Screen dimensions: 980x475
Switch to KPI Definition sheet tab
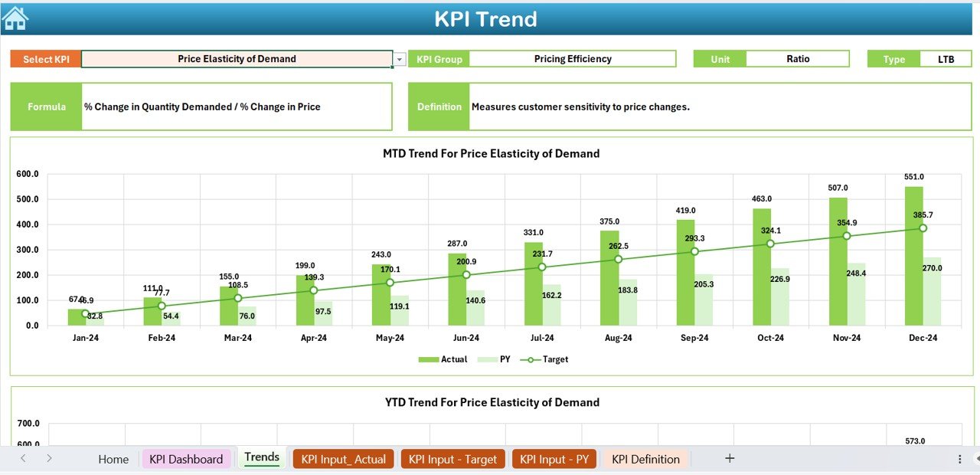click(645, 459)
